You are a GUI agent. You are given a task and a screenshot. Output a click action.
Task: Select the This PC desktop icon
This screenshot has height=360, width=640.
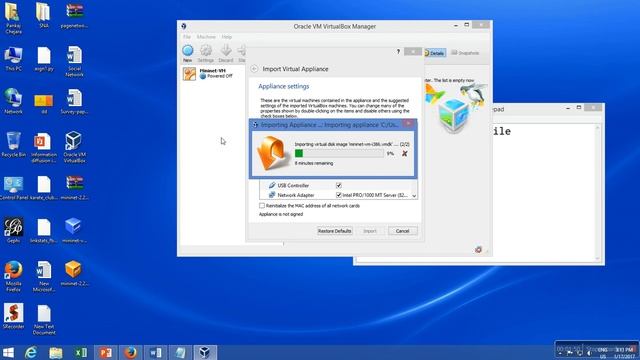[x=13, y=59]
